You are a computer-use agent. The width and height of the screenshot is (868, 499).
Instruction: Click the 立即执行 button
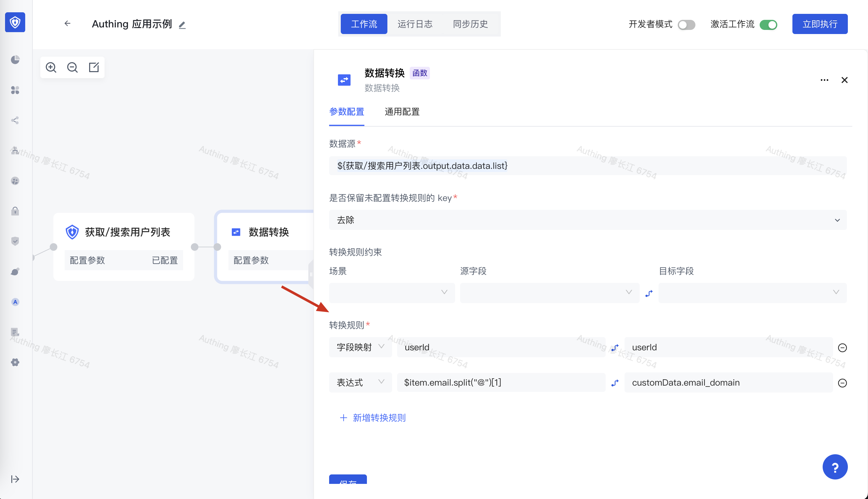820,24
